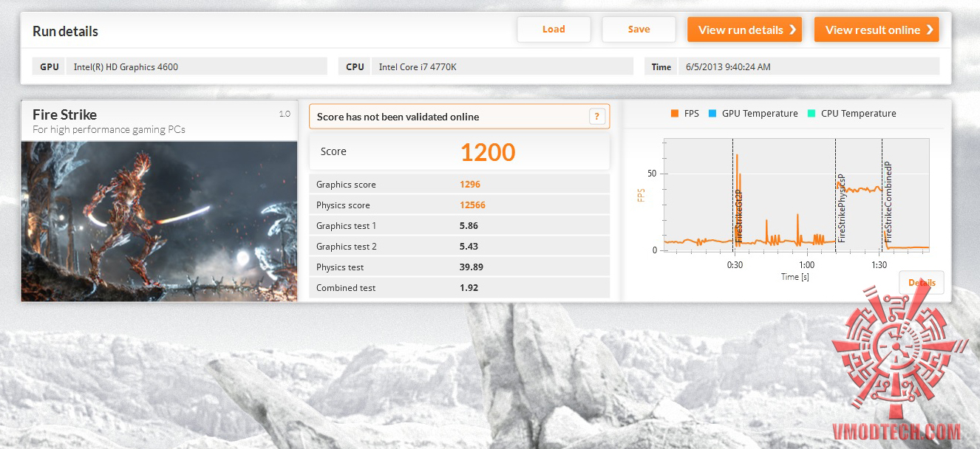980x449 pixels.
Task: Click the FireStrikeCombinedP chart marker
Action: coord(888,202)
